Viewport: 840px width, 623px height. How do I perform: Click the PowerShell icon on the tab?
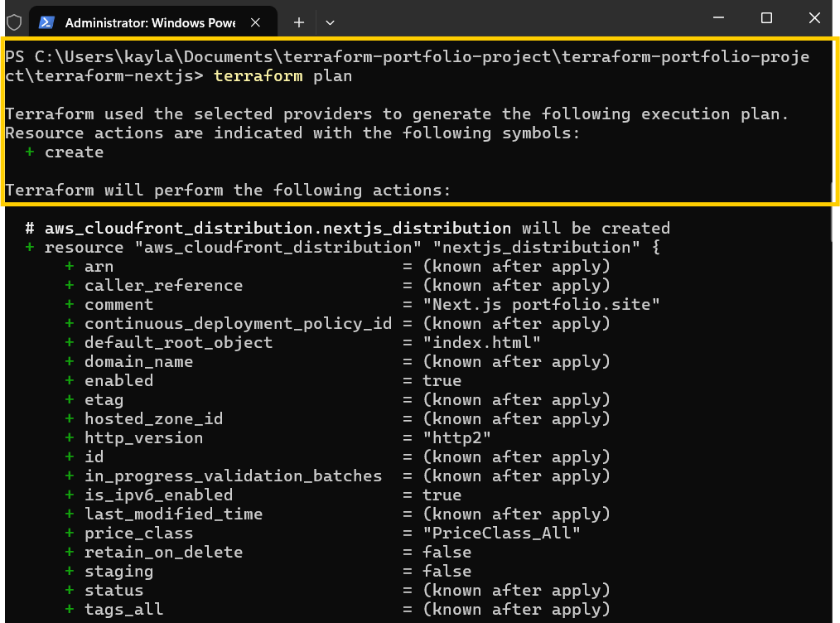pyautogui.click(x=46, y=22)
